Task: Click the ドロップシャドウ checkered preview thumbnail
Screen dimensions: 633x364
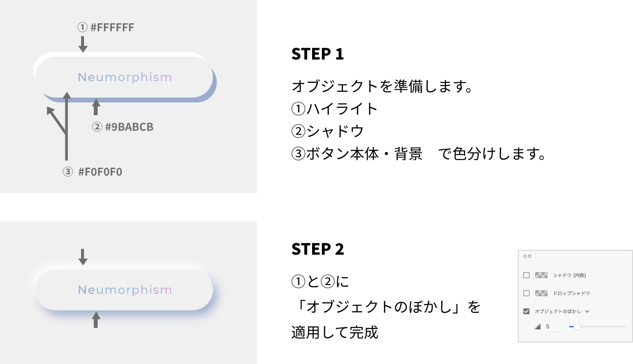Action: coord(541,293)
